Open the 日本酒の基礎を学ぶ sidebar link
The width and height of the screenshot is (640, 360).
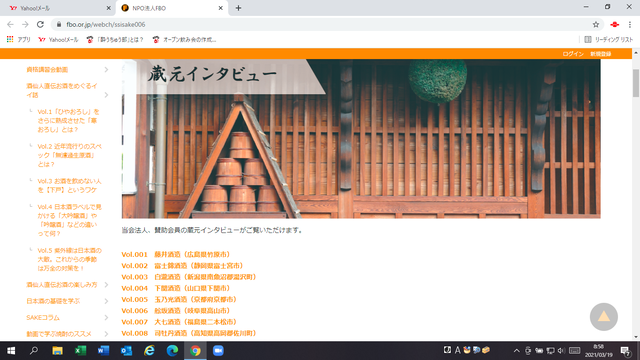tap(53, 301)
